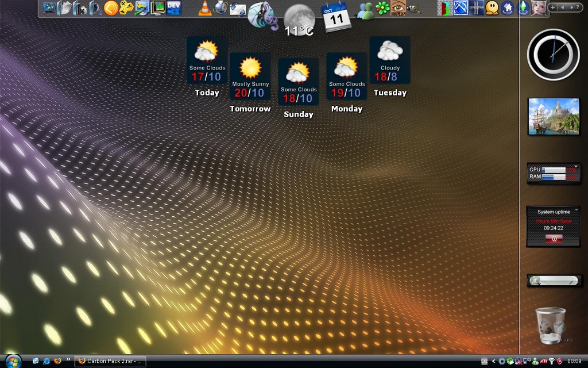Screen dimensions: 588x368
Task: Switch to Carbon Pack 2 taskbar window
Action: pos(111,361)
